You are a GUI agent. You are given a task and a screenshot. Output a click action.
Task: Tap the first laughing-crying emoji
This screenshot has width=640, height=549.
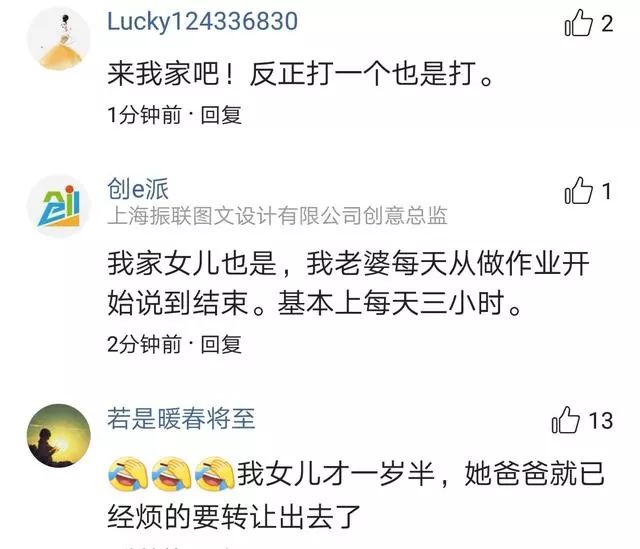click(x=128, y=474)
